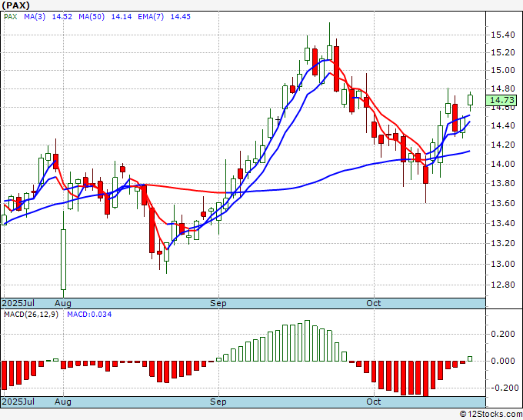The width and height of the screenshot is (523, 420).
Task: Click the (PAX) ticker title
Action: click(x=17, y=5)
